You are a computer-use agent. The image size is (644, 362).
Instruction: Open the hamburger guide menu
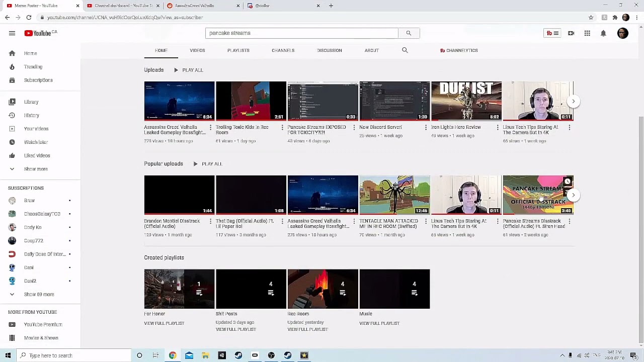click(12, 33)
